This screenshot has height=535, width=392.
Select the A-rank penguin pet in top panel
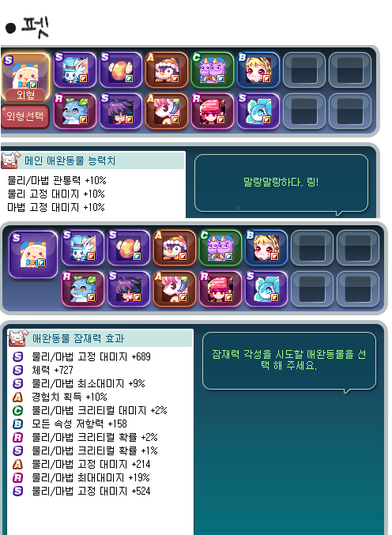(x=167, y=70)
